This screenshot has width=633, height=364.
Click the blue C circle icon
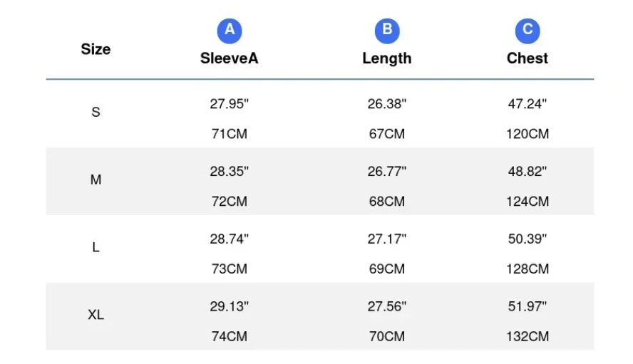coord(527,31)
